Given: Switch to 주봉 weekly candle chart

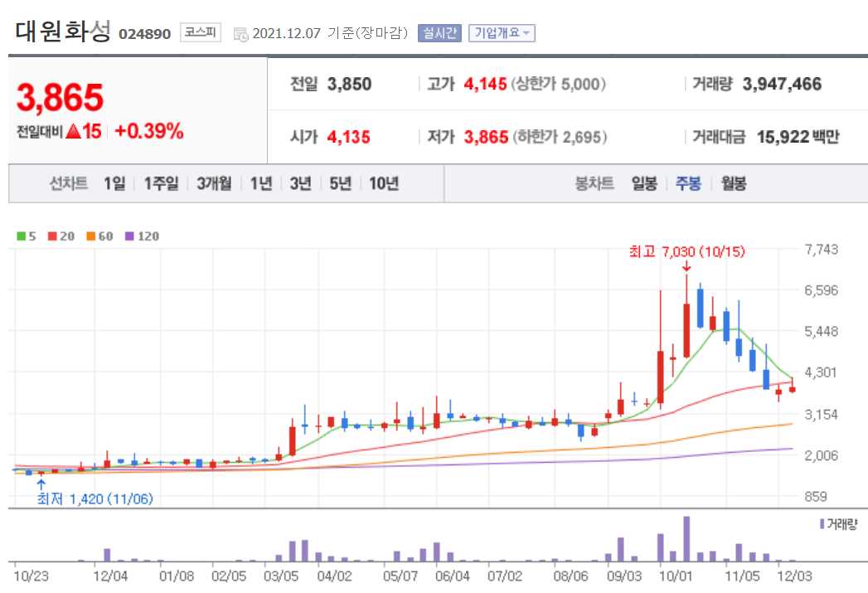Looking at the screenshot, I should tap(689, 183).
